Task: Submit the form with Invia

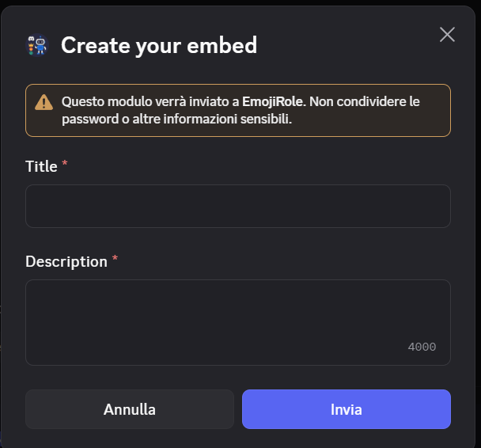Action: point(346,409)
